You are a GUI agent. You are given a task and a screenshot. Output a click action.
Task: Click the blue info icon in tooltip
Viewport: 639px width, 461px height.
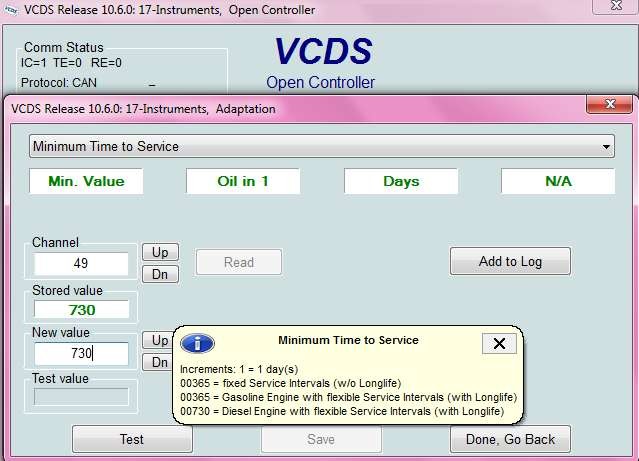[197, 343]
